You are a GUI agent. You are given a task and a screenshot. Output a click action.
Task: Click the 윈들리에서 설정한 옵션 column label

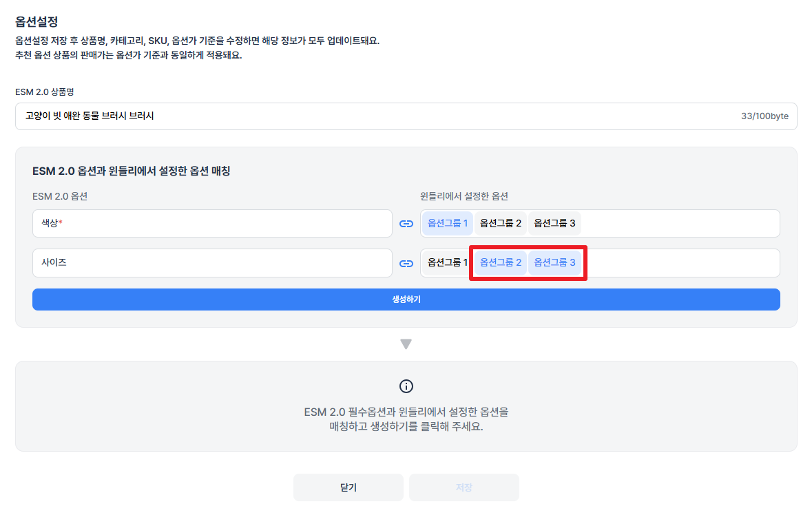[464, 197]
